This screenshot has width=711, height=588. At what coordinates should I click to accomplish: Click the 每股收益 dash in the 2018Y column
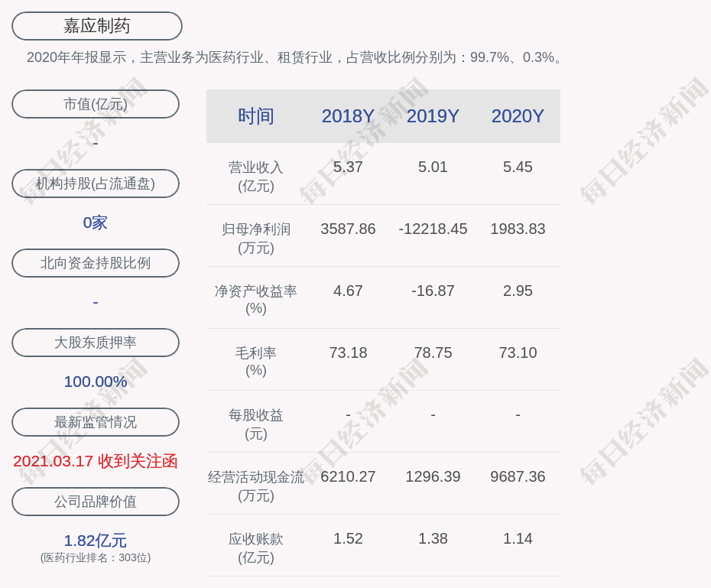pyautogui.click(x=349, y=414)
